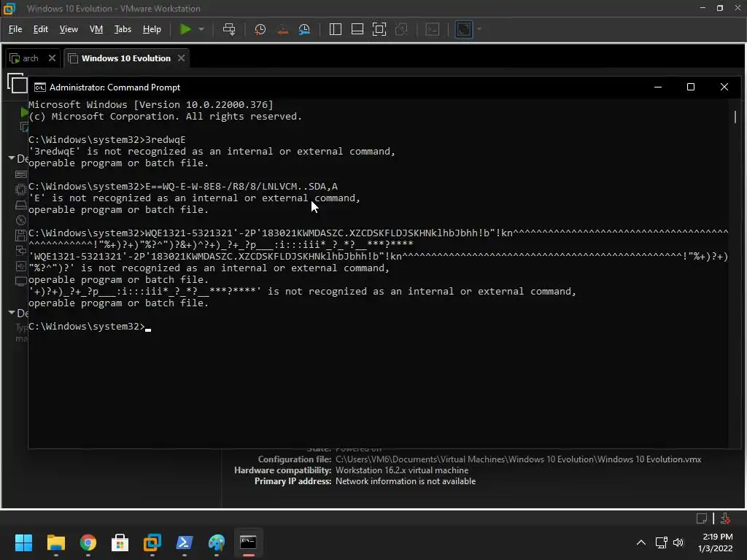Viewport: 747px width, 560px height.
Task: Toggle the thumbnail bar icon
Action: [x=357, y=29]
